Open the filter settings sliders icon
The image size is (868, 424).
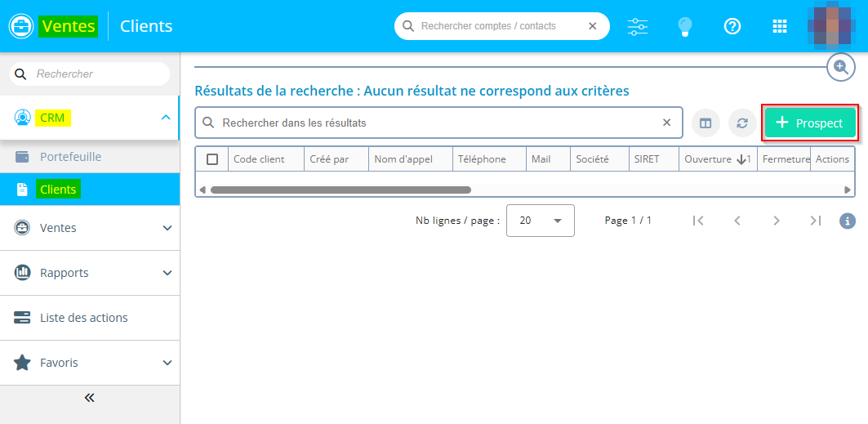point(638,26)
